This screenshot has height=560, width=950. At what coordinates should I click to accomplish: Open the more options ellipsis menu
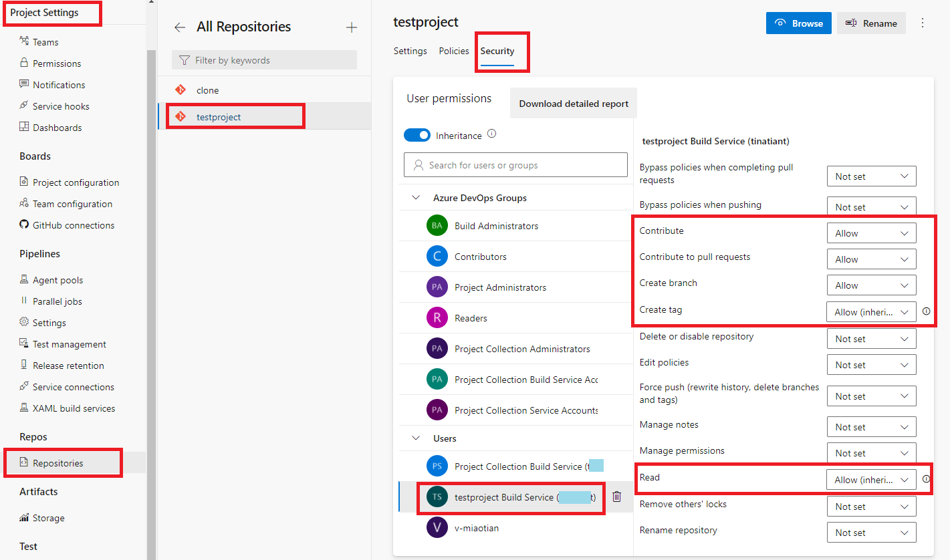923,23
